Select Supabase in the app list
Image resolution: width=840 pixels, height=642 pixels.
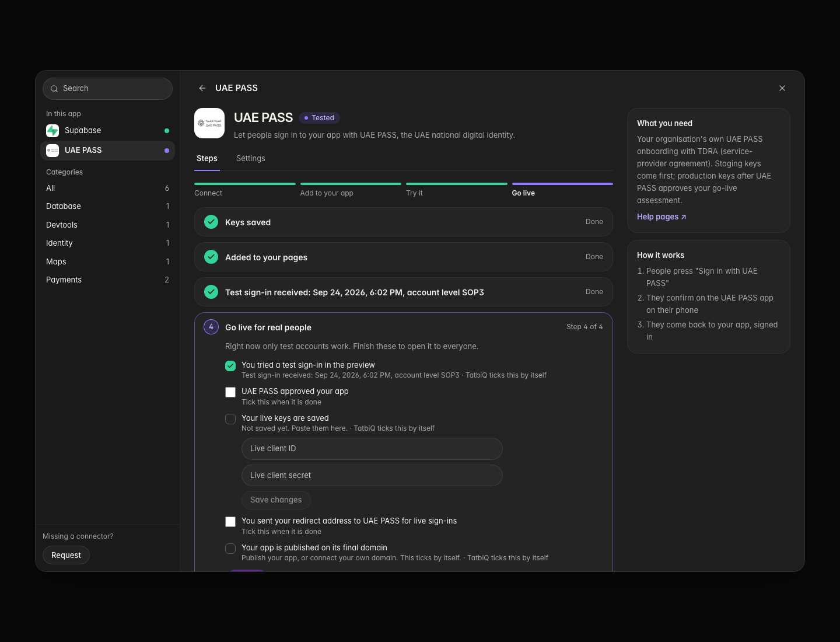pos(107,131)
